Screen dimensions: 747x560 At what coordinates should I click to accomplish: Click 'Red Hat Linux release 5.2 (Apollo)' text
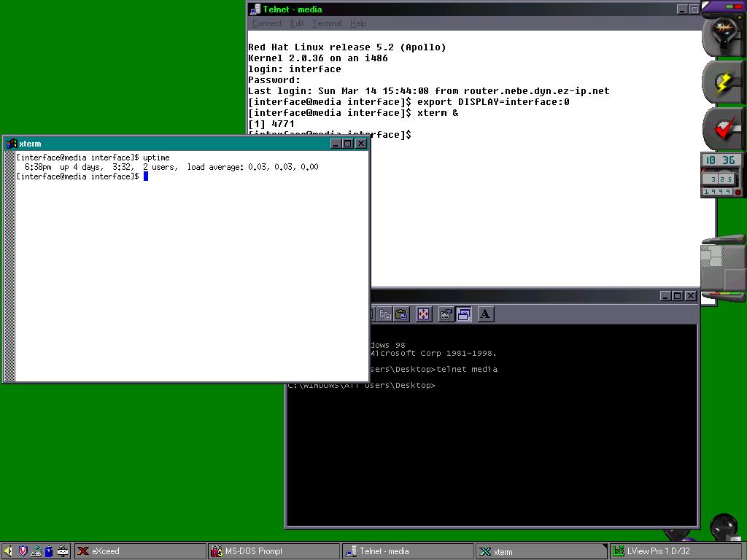347,47
